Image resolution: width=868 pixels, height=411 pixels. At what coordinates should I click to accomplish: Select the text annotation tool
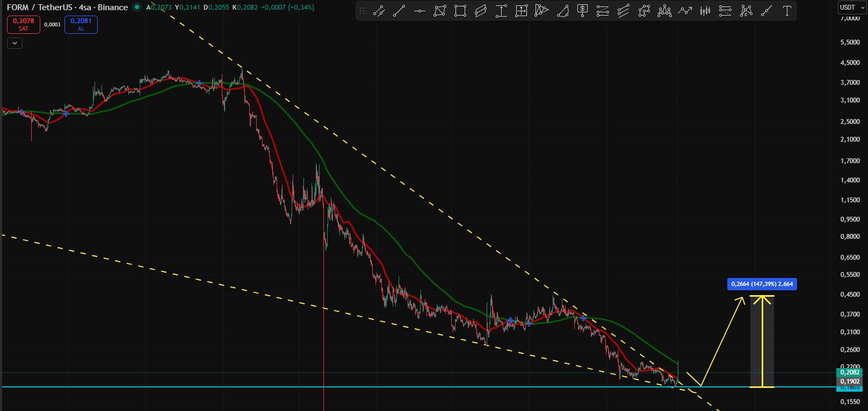(x=787, y=11)
